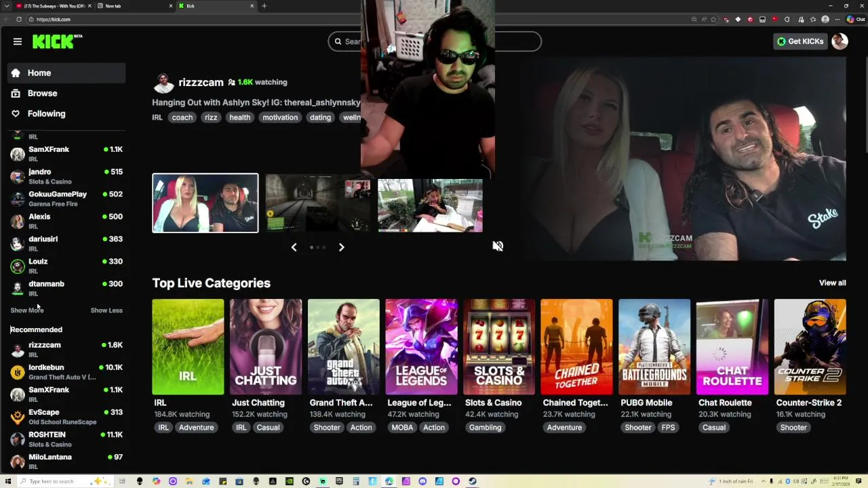This screenshot has width=868, height=488.
Task: Click the Gambling tag under Slots & Casino
Action: click(486, 428)
